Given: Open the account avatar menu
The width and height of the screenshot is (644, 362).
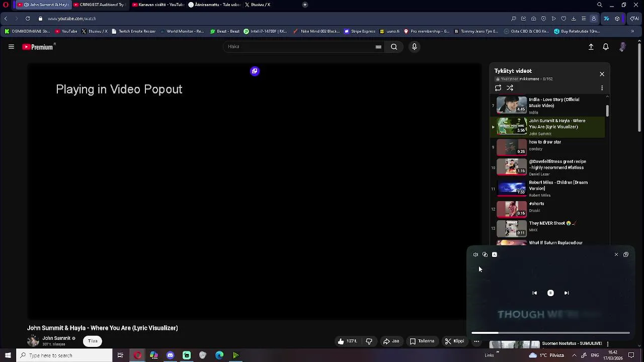Looking at the screenshot, I should tap(622, 47).
